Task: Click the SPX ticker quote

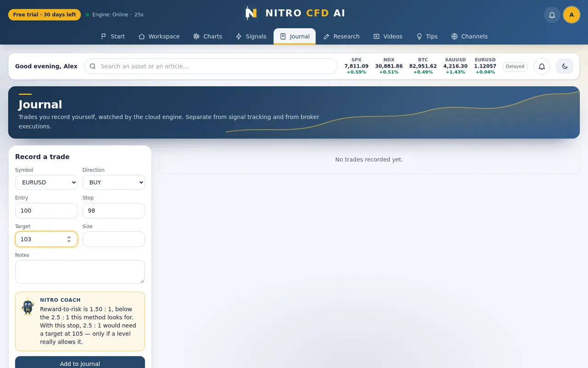Action: pos(356,66)
